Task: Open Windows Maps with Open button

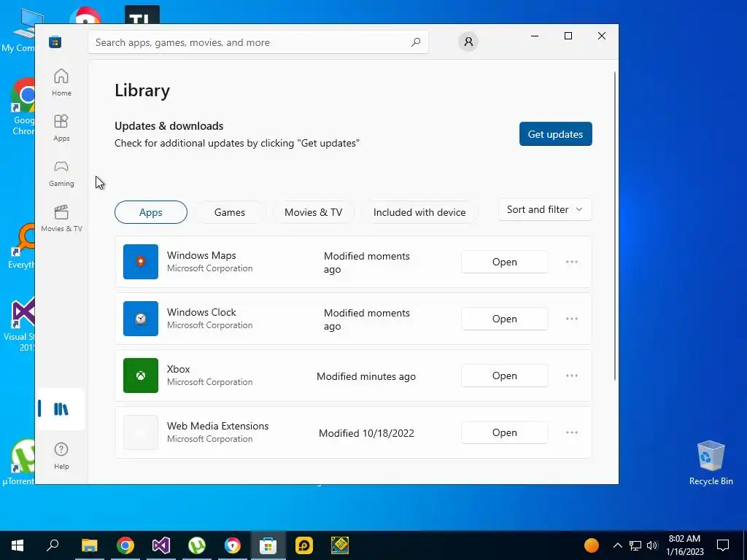Action: [x=505, y=262]
